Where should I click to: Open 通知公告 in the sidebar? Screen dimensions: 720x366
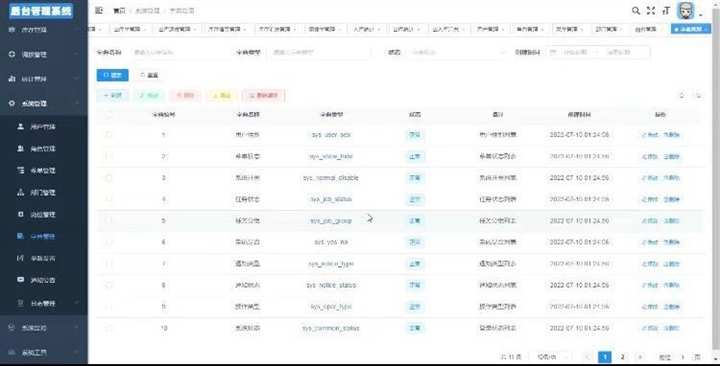point(44,280)
